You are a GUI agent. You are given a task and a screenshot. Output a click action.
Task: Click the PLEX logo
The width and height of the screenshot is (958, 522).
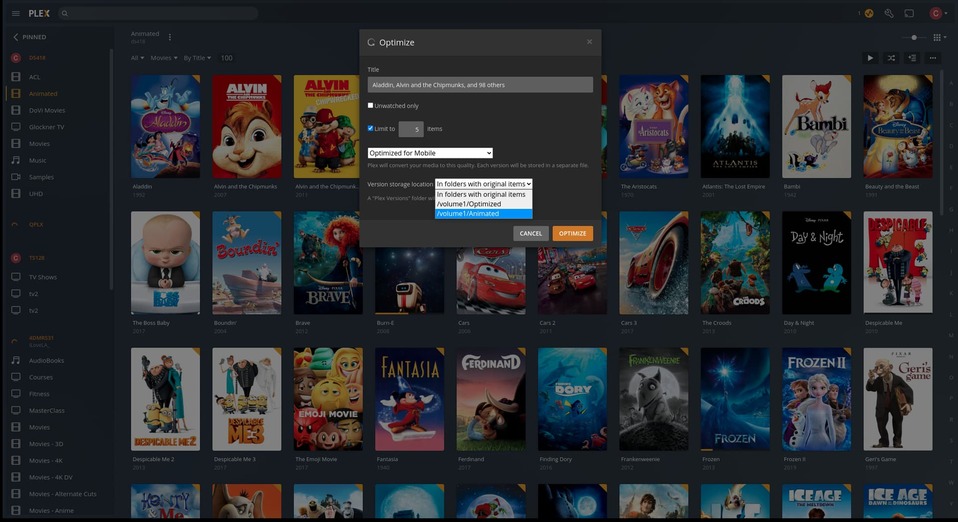(39, 13)
